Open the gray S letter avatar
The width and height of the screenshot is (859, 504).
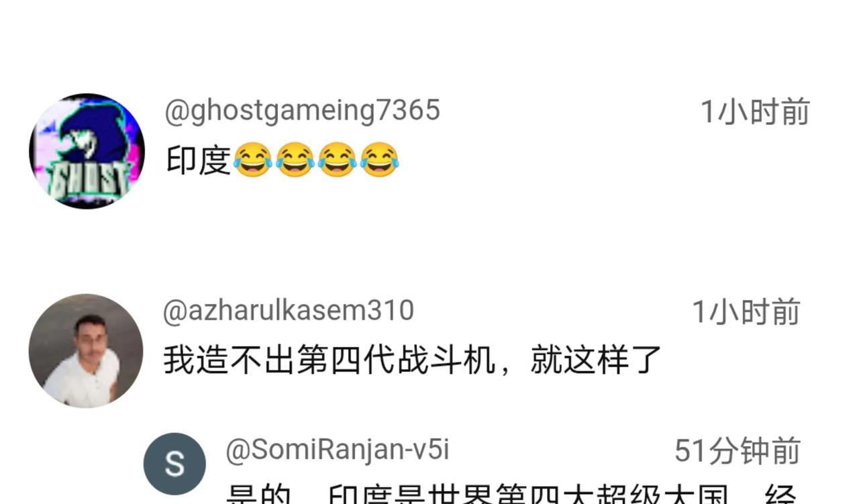175,464
